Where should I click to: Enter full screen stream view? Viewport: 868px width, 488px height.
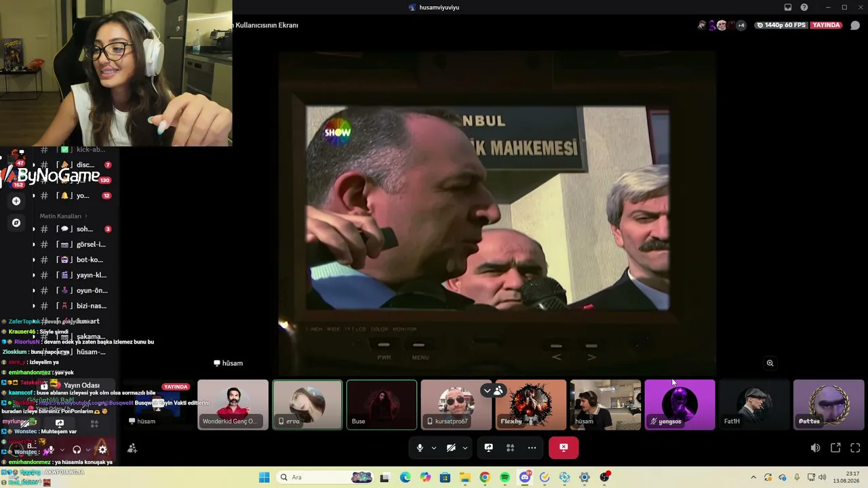coord(855,448)
